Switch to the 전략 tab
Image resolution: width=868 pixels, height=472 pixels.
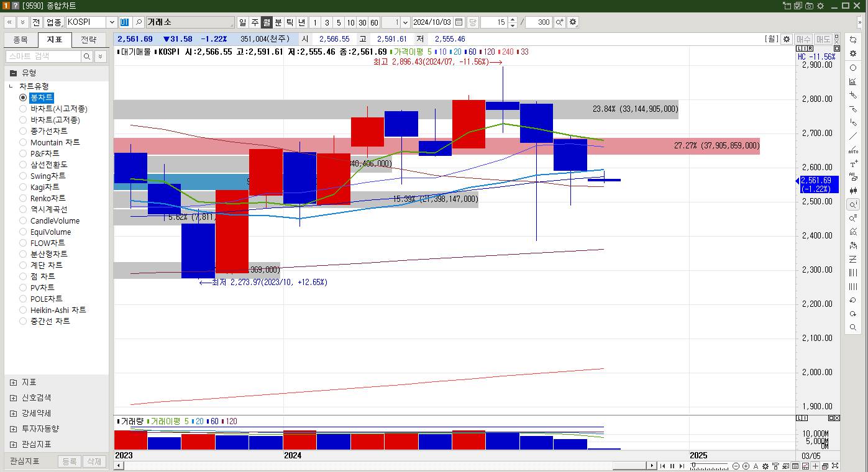pyautogui.click(x=89, y=40)
